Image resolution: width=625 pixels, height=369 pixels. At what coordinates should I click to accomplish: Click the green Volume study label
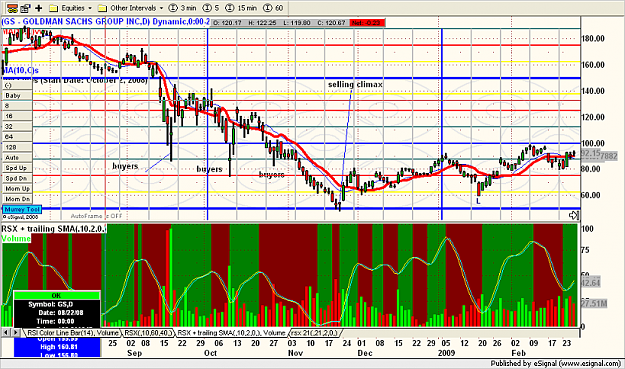click(x=16, y=239)
